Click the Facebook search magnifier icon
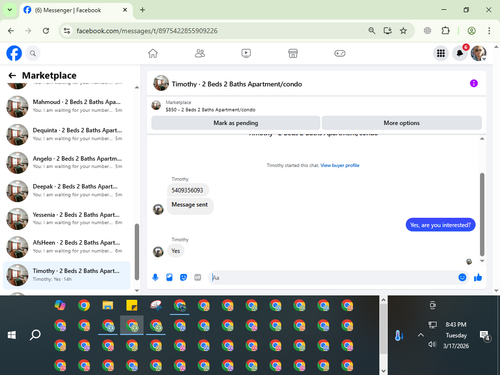Screen dimensions: 500x375 [33, 53]
